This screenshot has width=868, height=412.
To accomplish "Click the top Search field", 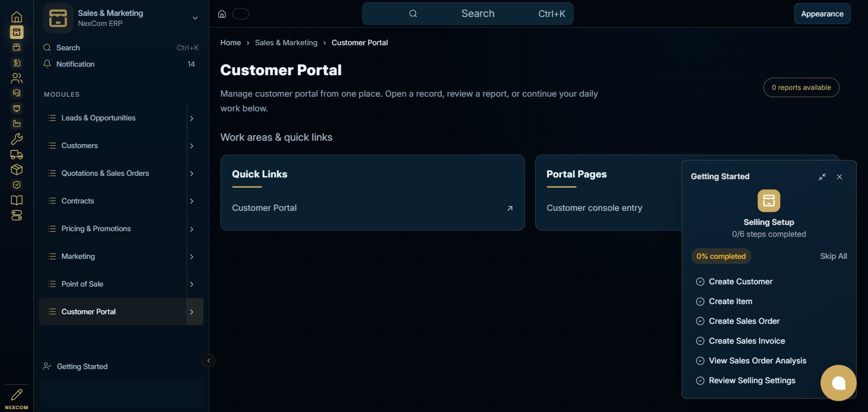I will pyautogui.click(x=468, y=14).
